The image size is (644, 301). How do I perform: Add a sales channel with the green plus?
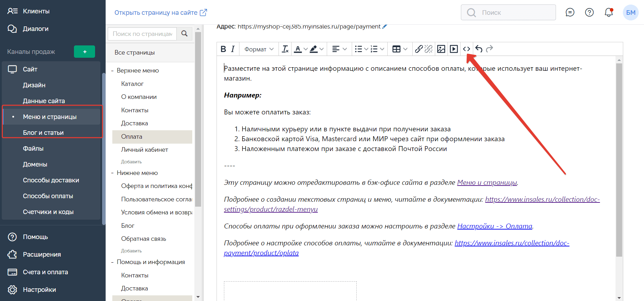(85, 52)
